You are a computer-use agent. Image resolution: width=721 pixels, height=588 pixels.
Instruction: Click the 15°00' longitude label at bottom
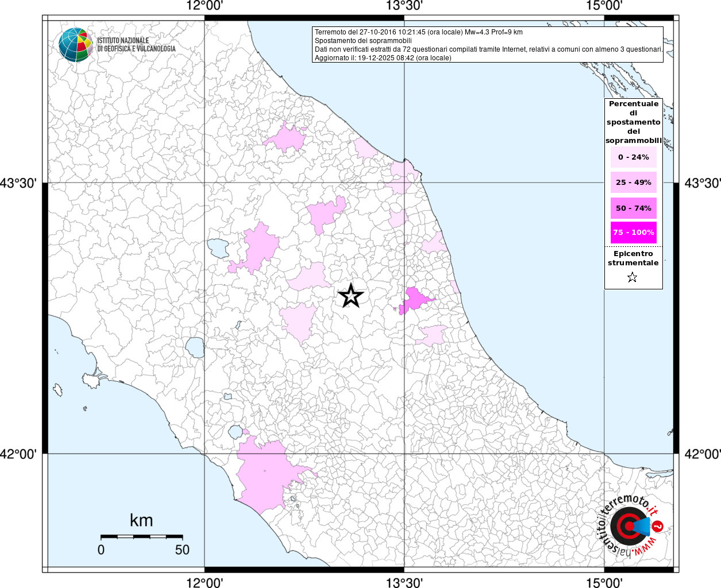pos(604,582)
